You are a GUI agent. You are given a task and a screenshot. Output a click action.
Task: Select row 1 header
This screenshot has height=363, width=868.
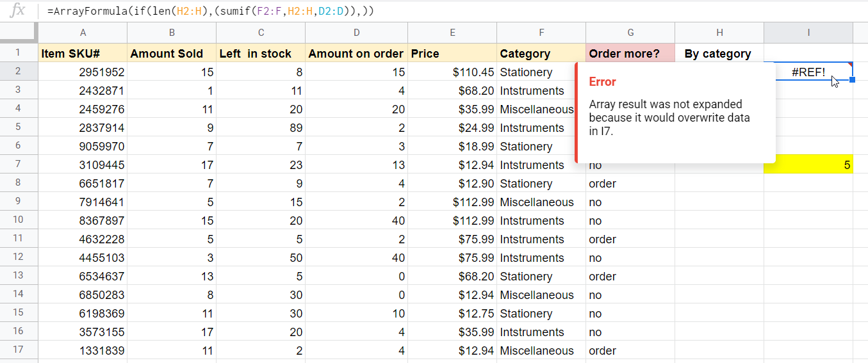[19, 53]
